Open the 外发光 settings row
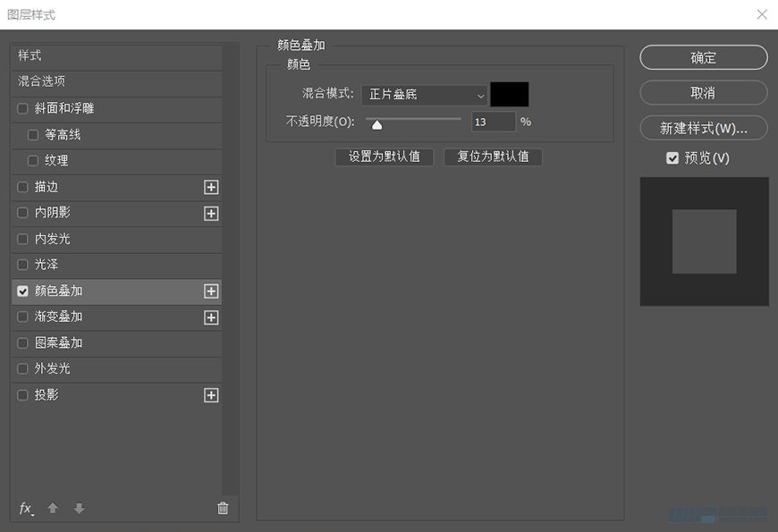Viewport: 778px width, 532px height. pyautogui.click(x=116, y=368)
